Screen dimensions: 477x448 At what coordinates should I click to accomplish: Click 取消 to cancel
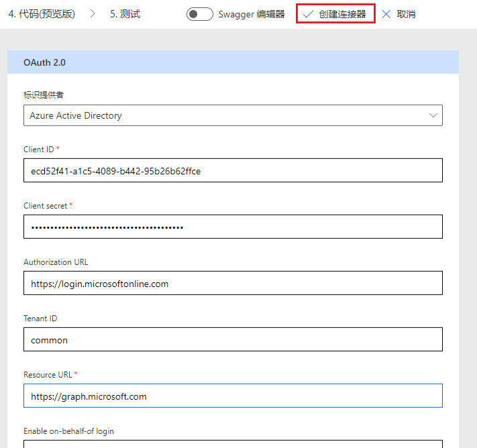(x=406, y=14)
